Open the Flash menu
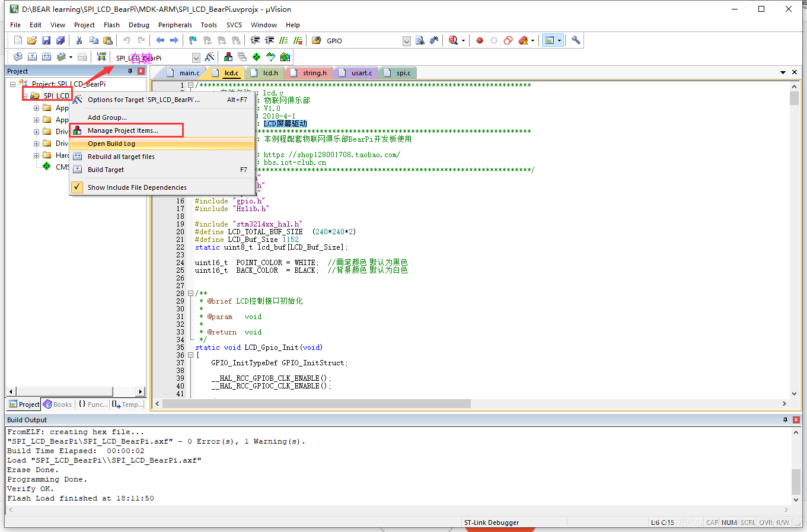 111,25
